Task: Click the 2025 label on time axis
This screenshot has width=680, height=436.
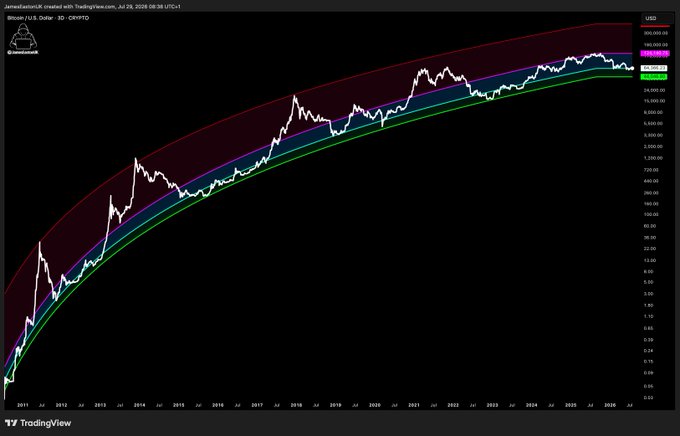Action: tap(571, 405)
